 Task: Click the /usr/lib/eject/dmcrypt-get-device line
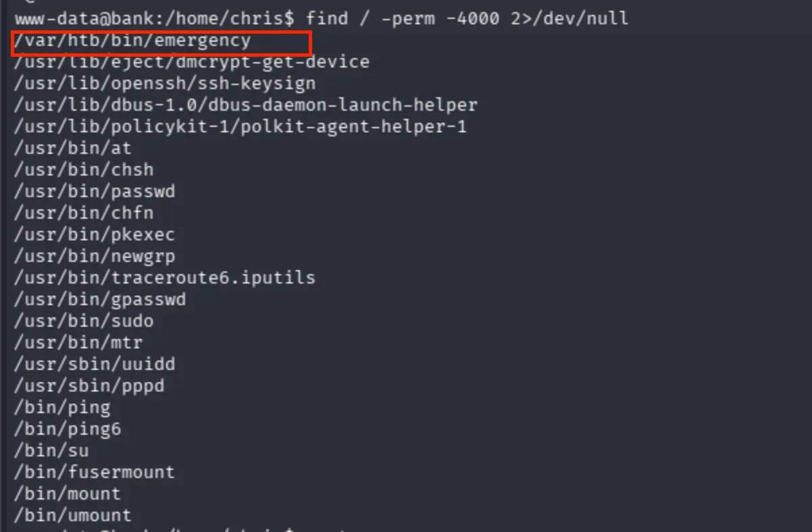click(x=192, y=62)
